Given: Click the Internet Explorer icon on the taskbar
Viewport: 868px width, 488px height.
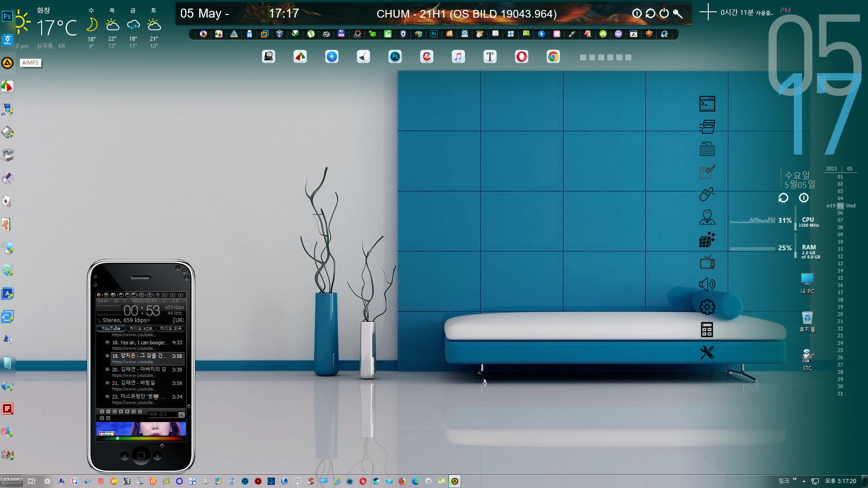Looking at the screenshot, I should pos(337,481).
